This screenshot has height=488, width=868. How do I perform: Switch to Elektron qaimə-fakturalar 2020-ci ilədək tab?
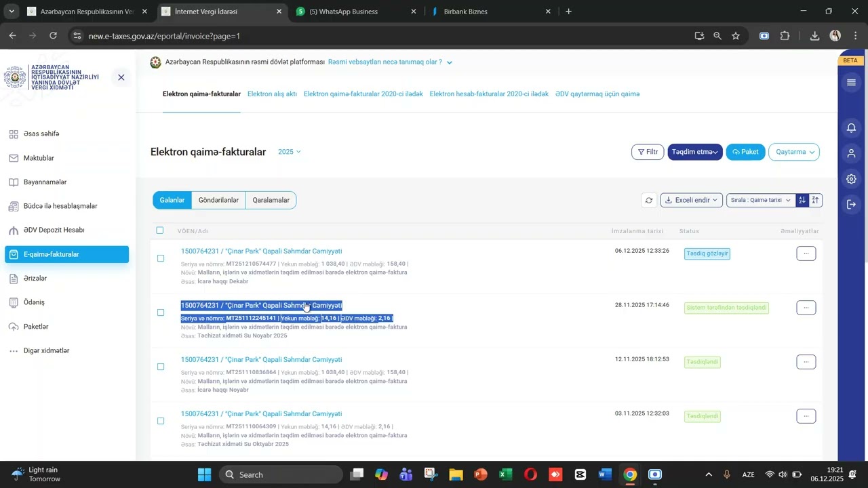363,94
